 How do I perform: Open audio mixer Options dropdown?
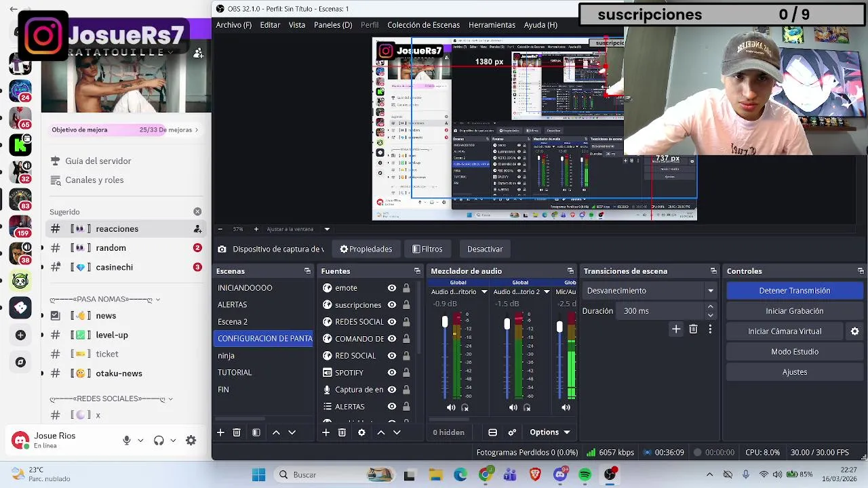[x=549, y=432]
